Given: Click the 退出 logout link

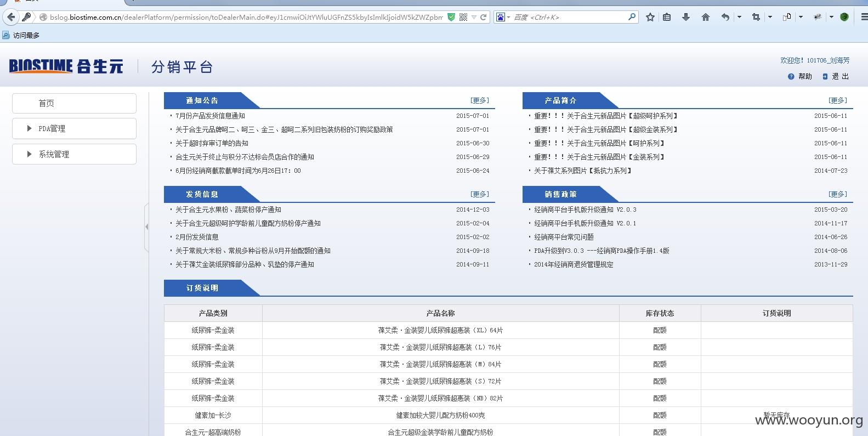Looking at the screenshot, I should pyautogui.click(x=840, y=77).
